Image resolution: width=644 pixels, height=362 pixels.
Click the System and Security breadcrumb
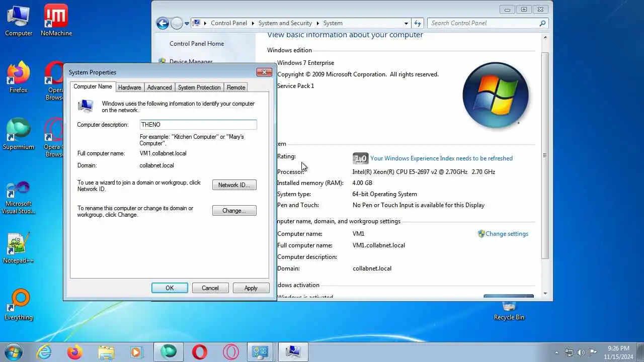pos(285,23)
